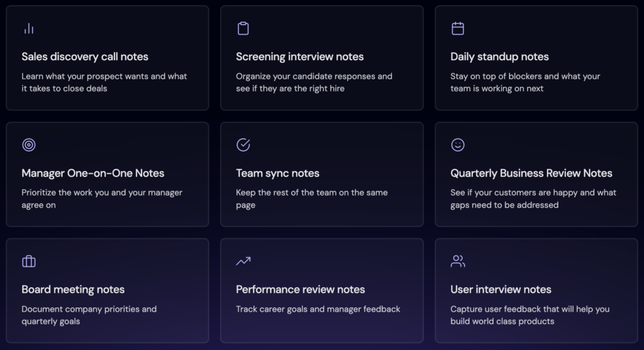This screenshot has width=644, height=350.
Task: Select the Team sync notes heading
Action: [277, 173]
